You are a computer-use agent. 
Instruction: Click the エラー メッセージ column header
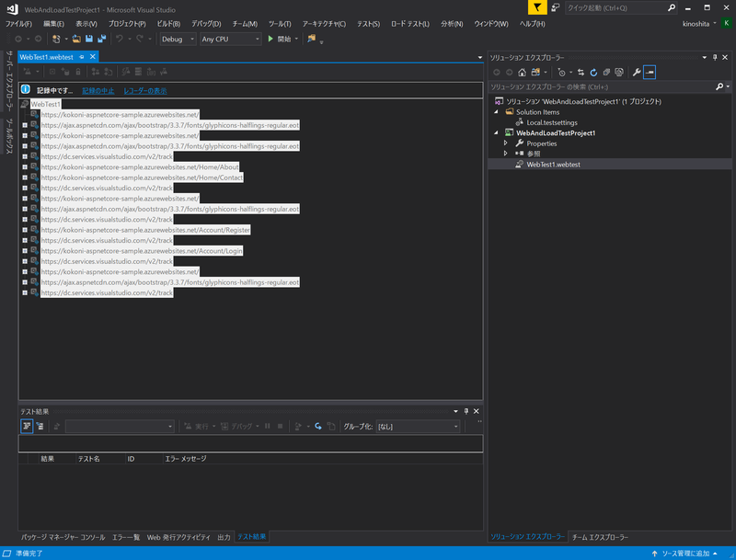coord(186,459)
